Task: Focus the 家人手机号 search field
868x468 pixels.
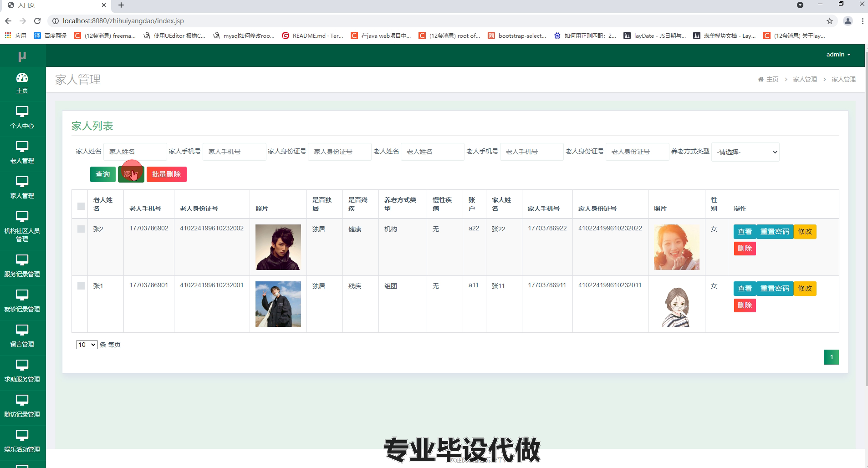Action: (234, 152)
